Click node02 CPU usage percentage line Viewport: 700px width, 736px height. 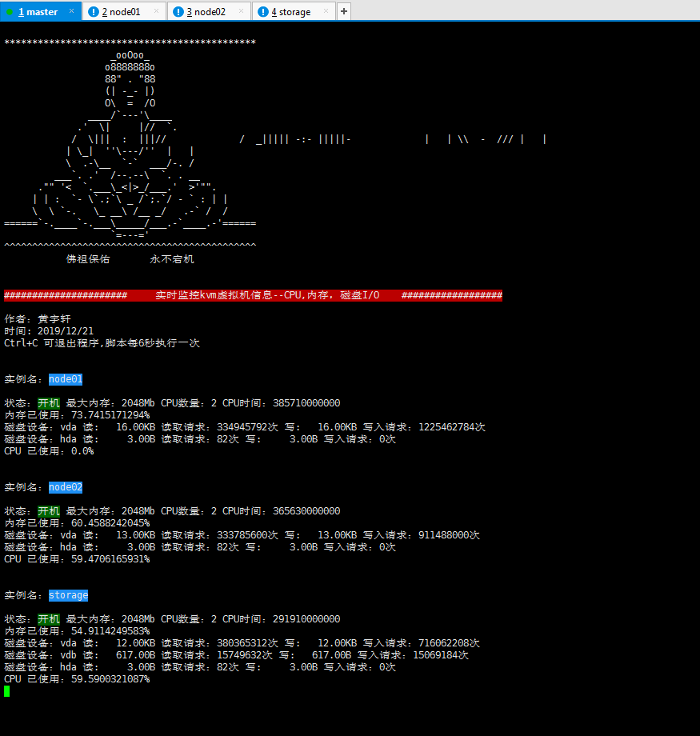(x=76, y=558)
